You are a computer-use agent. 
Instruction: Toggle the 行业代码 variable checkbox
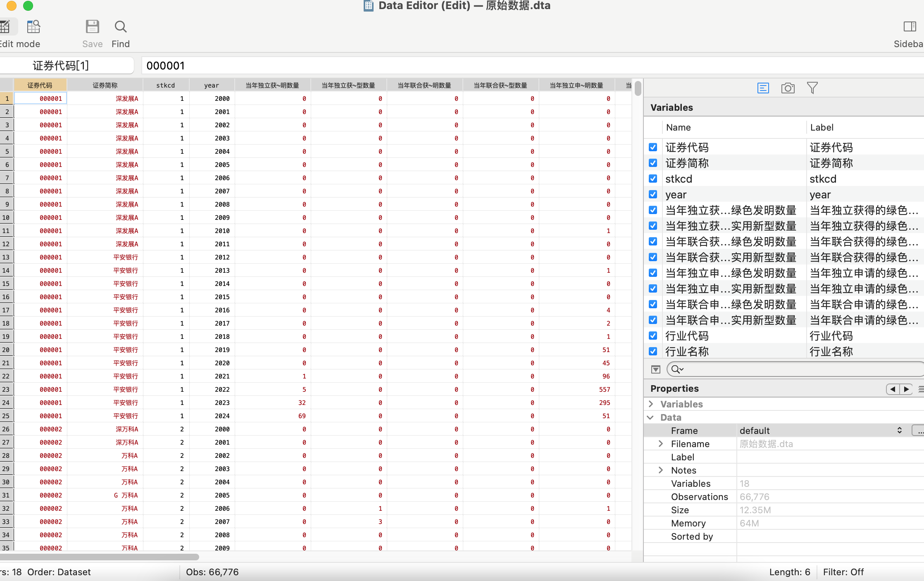[653, 336]
